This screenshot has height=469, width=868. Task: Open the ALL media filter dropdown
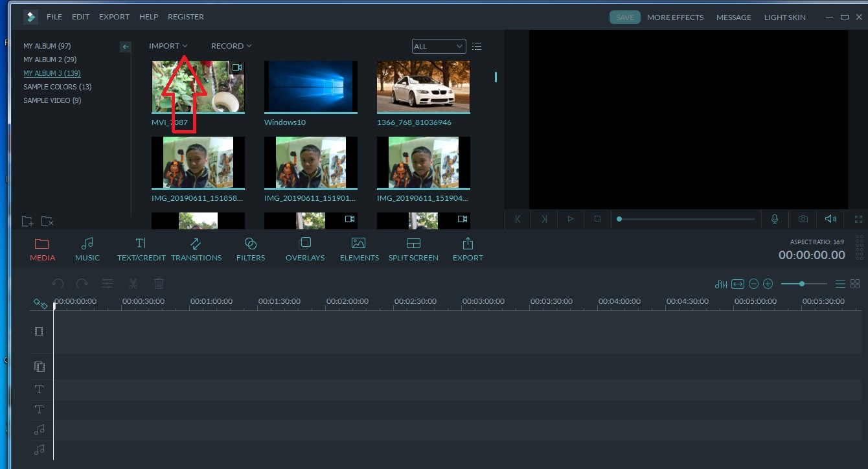tap(439, 47)
